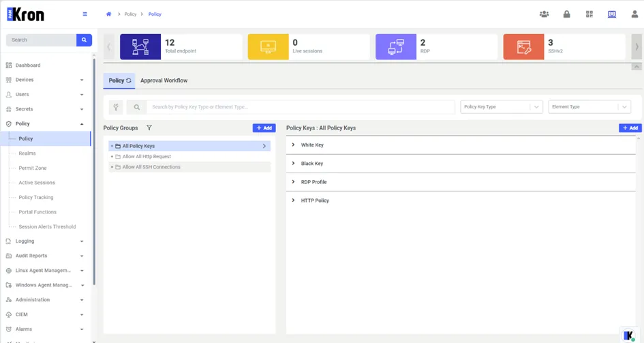Expand the Devices menu in the sidebar
The width and height of the screenshot is (644, 343).
44,80
